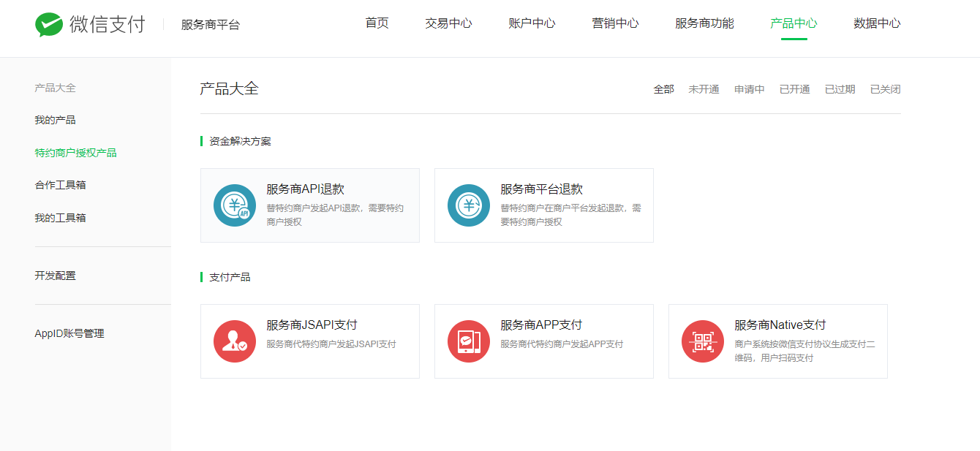
Task: Open the 服务商Native支付 product title
Action: (780, 325)
